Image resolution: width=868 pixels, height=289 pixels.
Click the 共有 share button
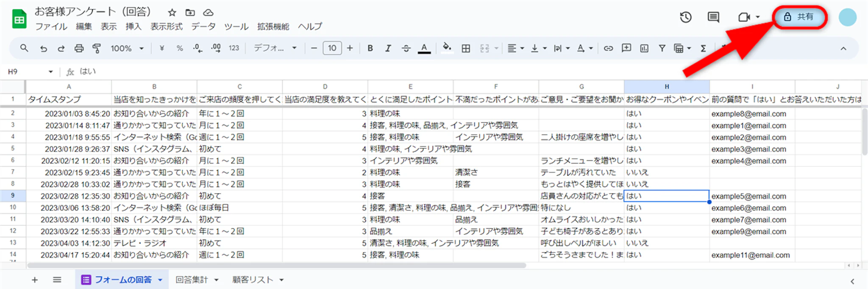800,17
